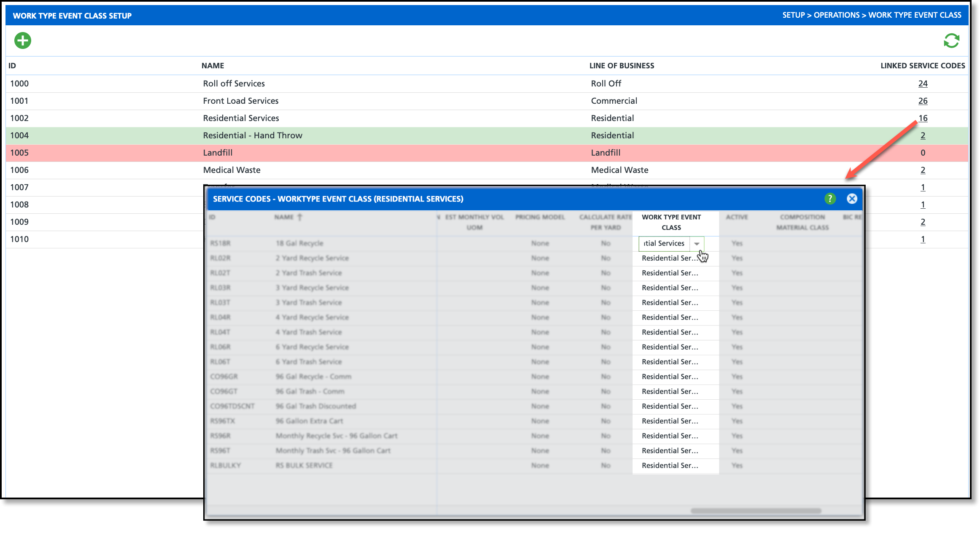Open the Work Type Event Class dropdown arrow

[x=697, y=244]
